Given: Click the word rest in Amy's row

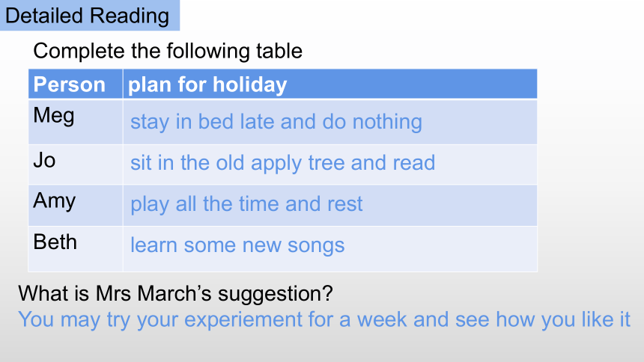Looking at the screenshot, I should 344,204.
